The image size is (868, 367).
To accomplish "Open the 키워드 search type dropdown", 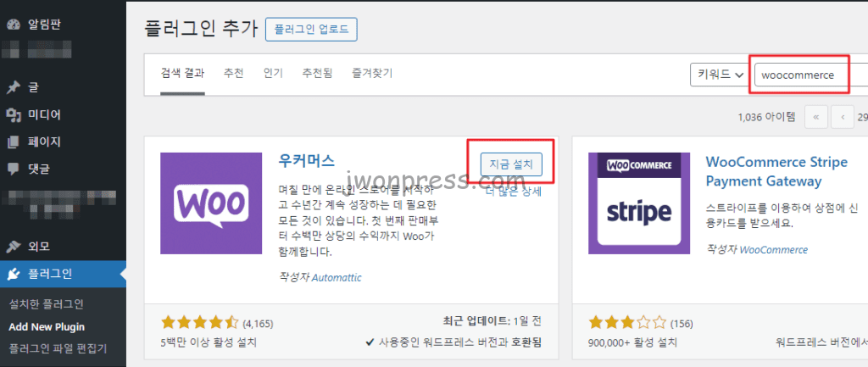I will [719, 75].
